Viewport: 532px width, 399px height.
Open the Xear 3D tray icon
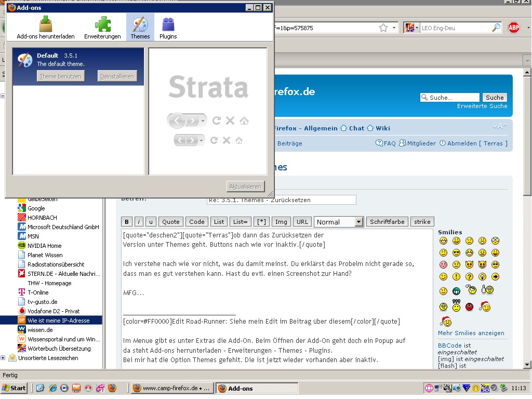tap(485, 388)
